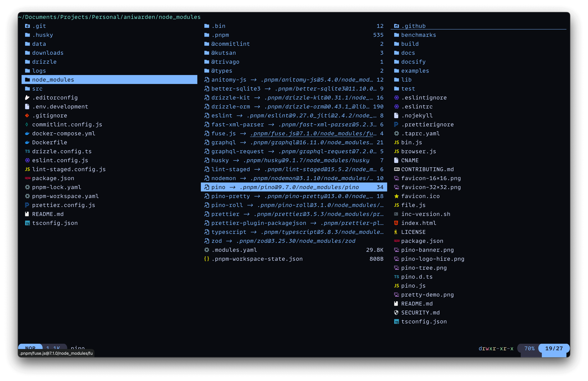The height and width of the screenshot is (381, 588).
Task: Click the Docker icon beside docker-compose.yml
Action: [x=27, y=134]
